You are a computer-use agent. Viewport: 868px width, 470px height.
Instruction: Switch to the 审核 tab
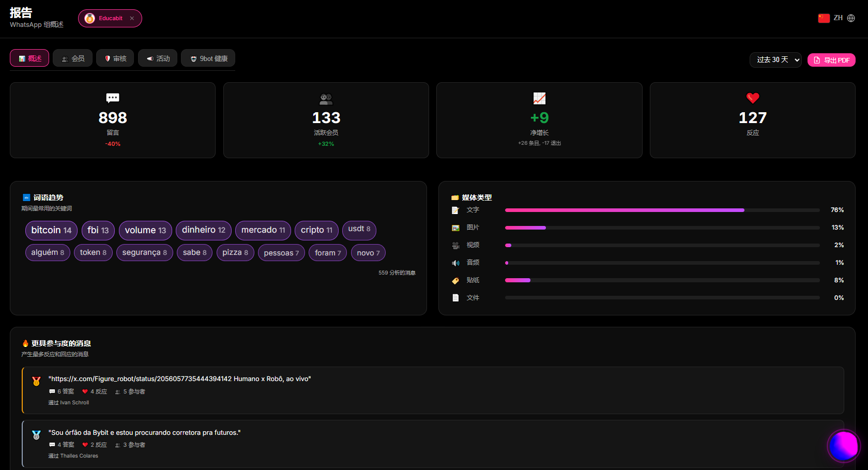[115, 58]
